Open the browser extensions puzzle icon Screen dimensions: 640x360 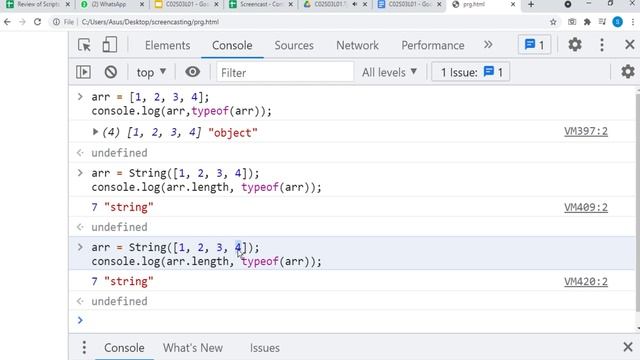(587, 22)
